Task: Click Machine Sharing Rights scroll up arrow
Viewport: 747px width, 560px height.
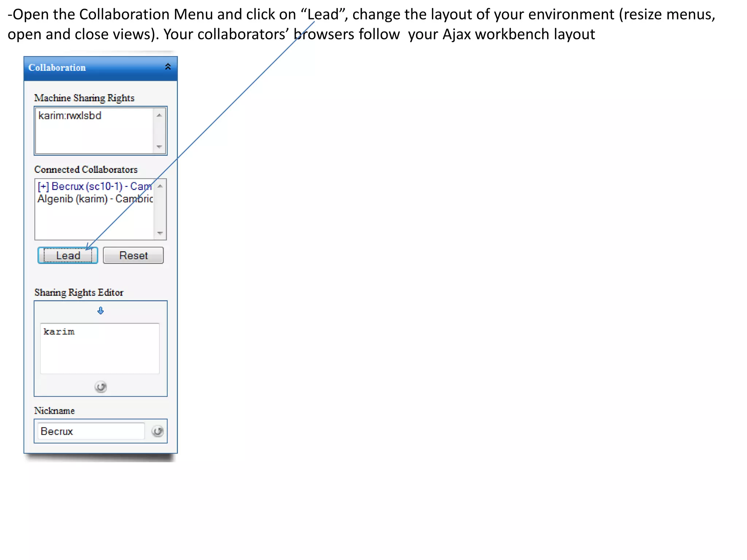Action: click(x=159, y=115)
